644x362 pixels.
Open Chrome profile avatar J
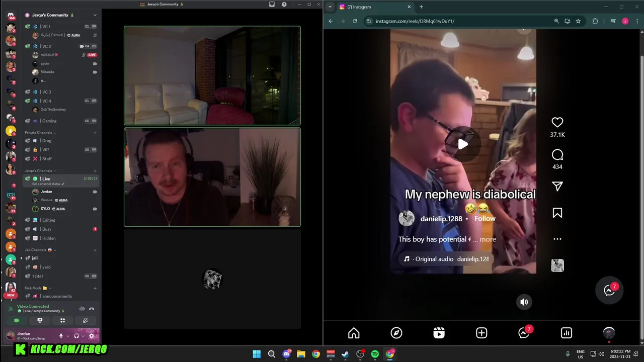[x=625, y=21]
